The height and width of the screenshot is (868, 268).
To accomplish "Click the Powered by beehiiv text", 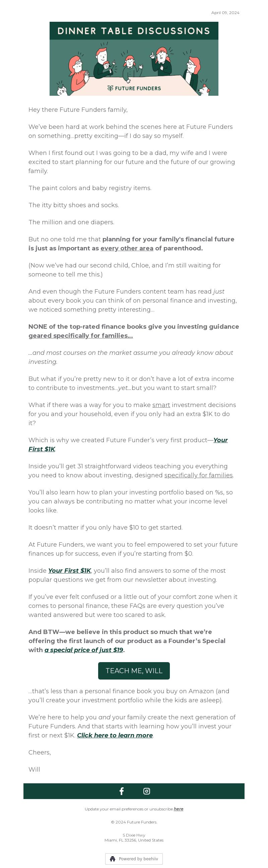I will click(x=138, y=859).
